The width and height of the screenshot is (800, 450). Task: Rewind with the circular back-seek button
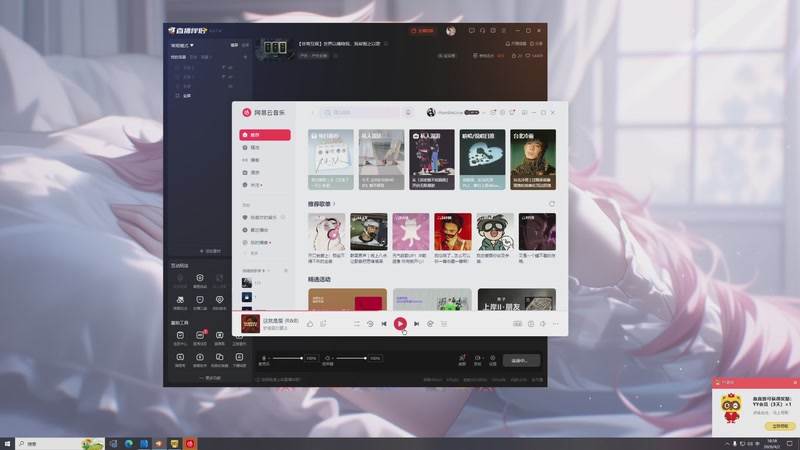tap(370, 324)
